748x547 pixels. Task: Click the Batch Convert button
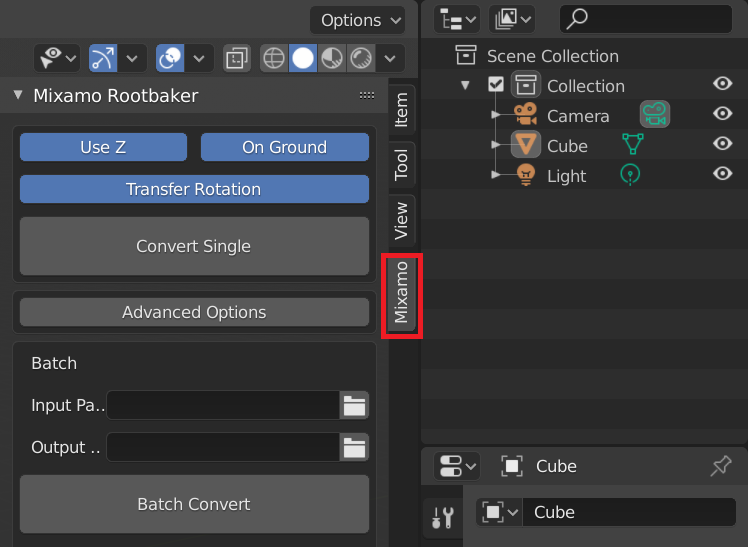pos(194,504)
